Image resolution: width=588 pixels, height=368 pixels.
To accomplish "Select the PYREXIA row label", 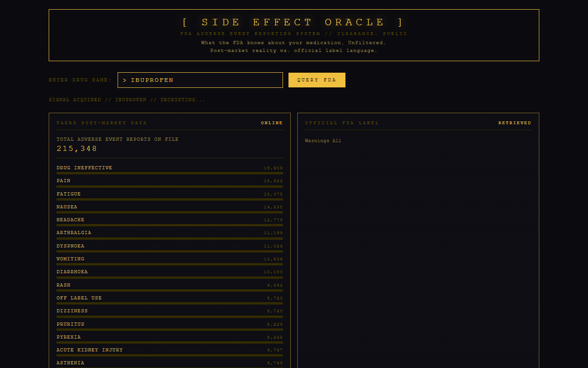I will [x=68, y=337].
